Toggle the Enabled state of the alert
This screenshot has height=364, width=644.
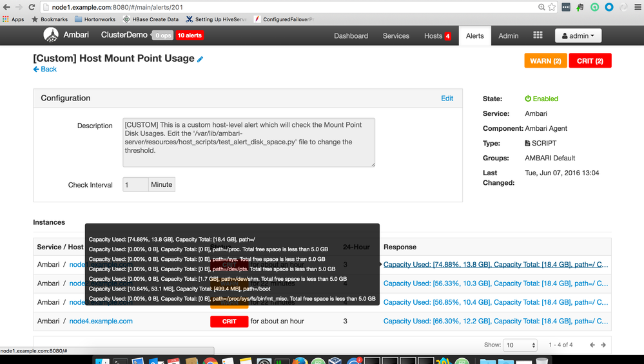point(542,99)
